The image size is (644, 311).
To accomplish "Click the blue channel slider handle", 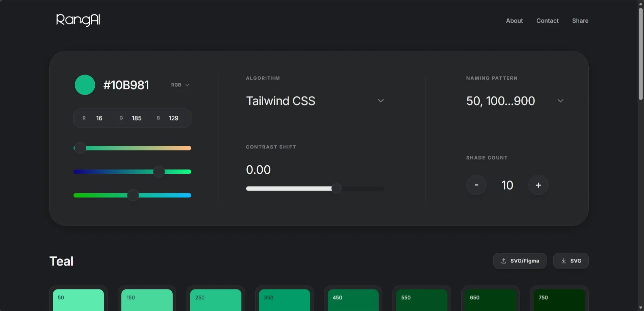I will point(133,195).
